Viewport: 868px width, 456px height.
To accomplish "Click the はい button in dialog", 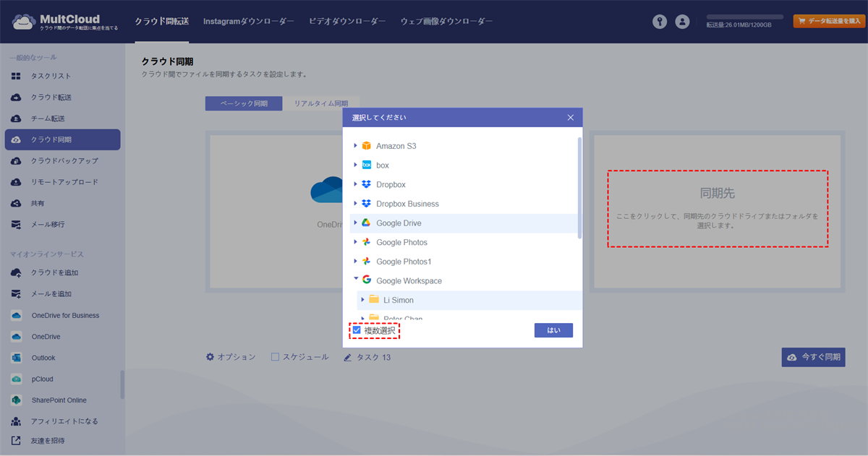I will 553,330.
